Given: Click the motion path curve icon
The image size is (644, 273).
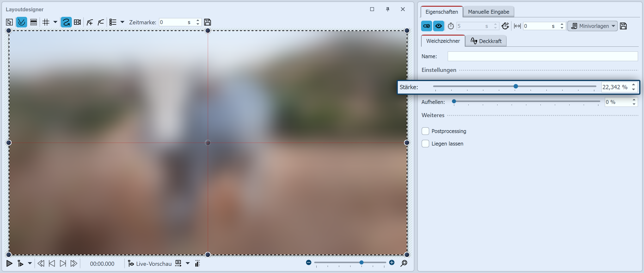Looking at the screenshot, I should pyautogui.click(x=66, y=22).
